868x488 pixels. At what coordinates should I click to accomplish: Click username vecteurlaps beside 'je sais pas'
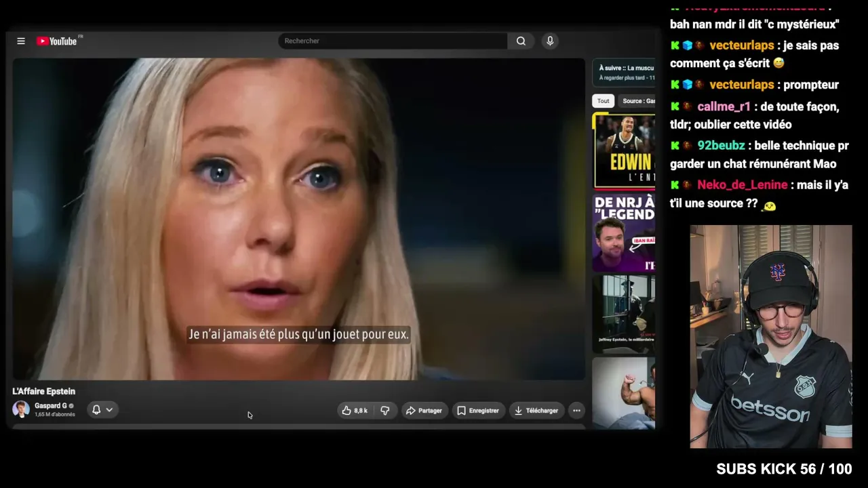pos(742,45)
